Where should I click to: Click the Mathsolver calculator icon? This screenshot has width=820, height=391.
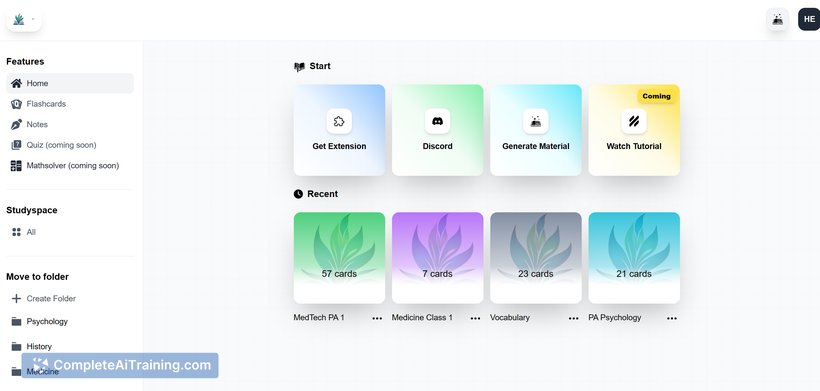point(16,166)
